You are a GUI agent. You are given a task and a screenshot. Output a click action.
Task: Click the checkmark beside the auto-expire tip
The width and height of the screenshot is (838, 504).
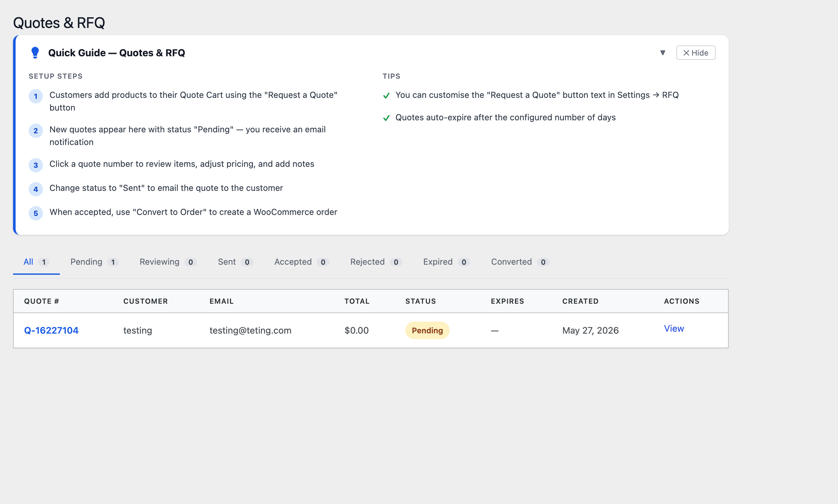coord(386,118)
